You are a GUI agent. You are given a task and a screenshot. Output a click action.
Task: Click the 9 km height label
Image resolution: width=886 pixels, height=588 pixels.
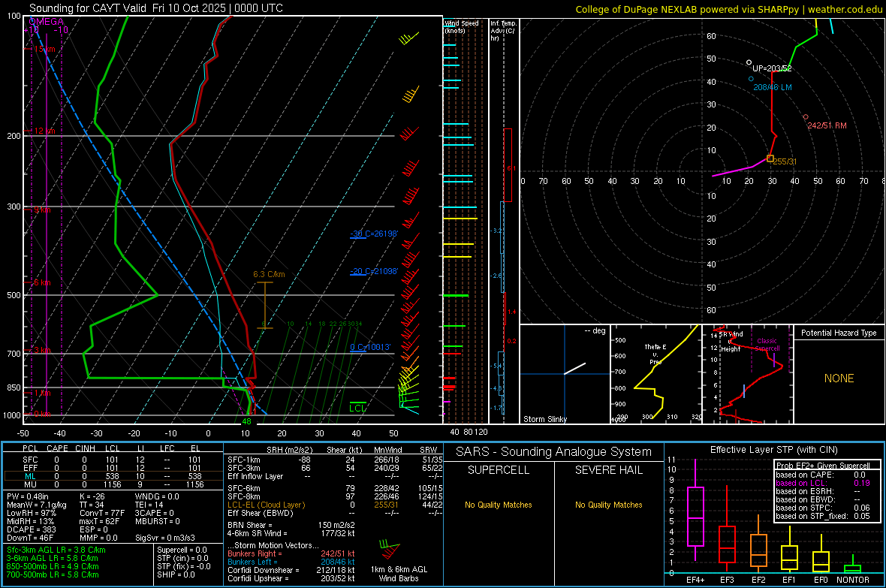click(x=43, y=210)
